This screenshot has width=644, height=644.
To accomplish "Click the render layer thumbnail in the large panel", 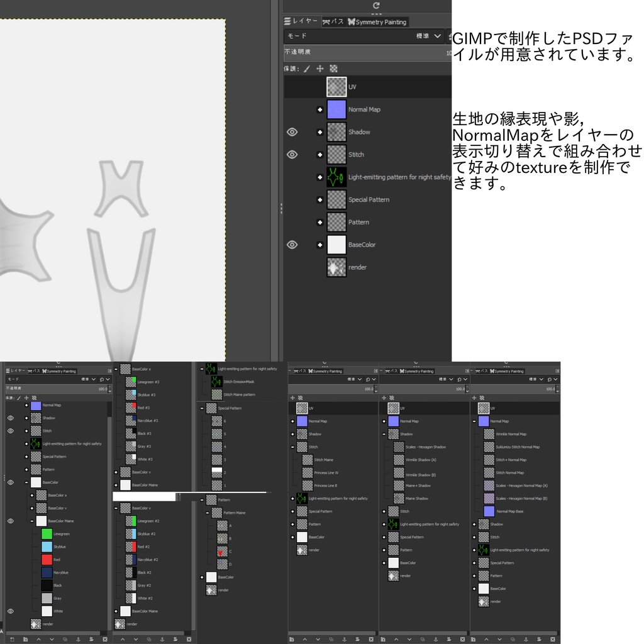I will 336,267.
